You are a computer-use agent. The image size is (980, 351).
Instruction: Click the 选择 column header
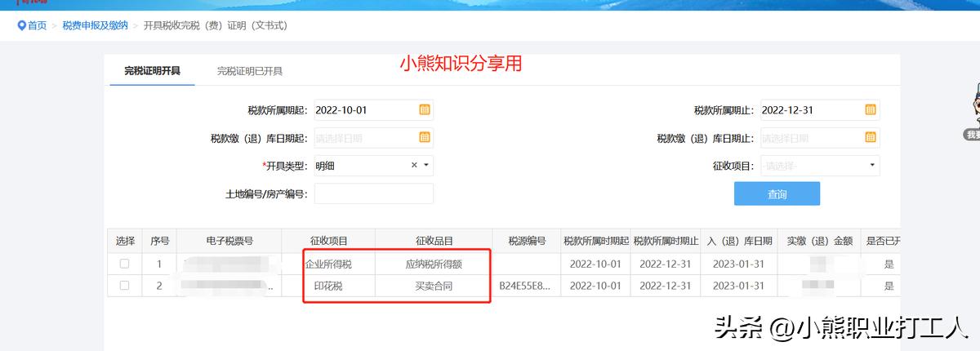(x=125, y=241)
